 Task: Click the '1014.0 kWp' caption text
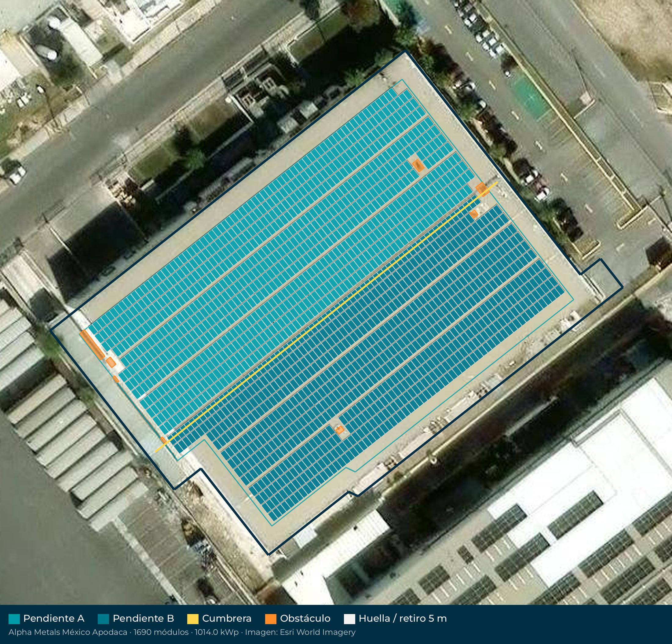click(217, 632)
